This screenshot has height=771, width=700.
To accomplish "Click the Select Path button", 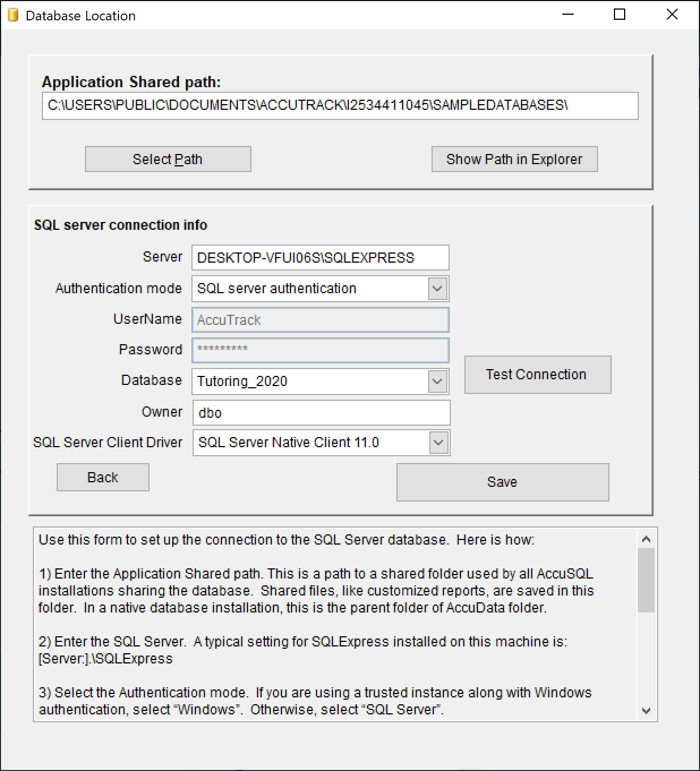I will pyautogui.click(x=168, y=159).
